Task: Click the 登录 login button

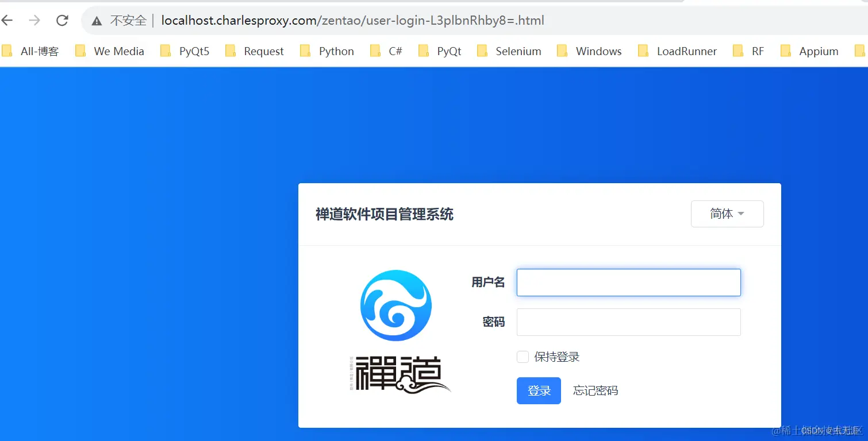Action: click(538, 390)
